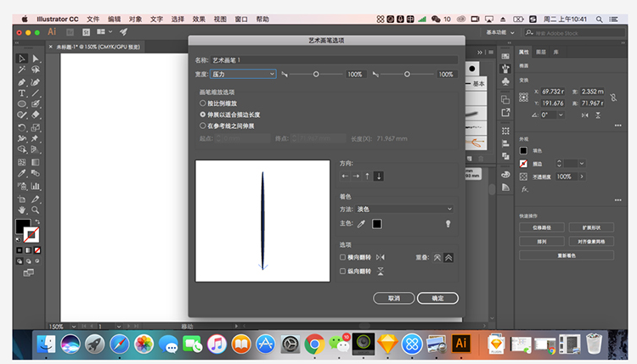
Task: Set stroke direction to the left arrow
Action: (345, 176)
